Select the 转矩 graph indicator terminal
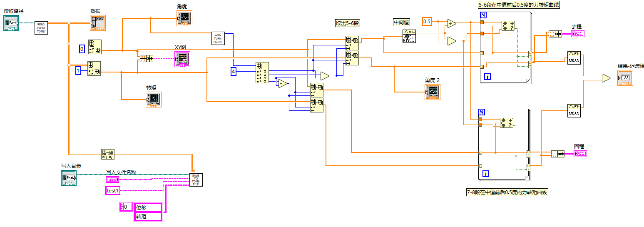 [x=153, y=100]
